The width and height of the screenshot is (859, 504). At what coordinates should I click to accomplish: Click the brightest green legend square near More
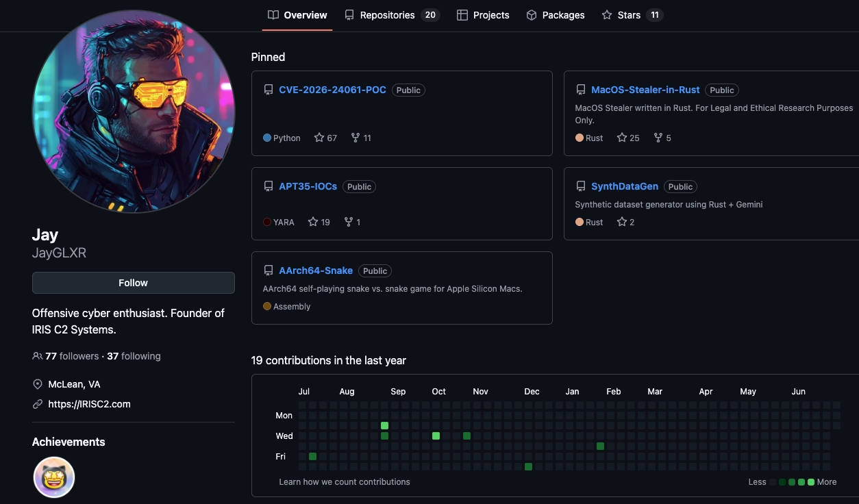811,482
